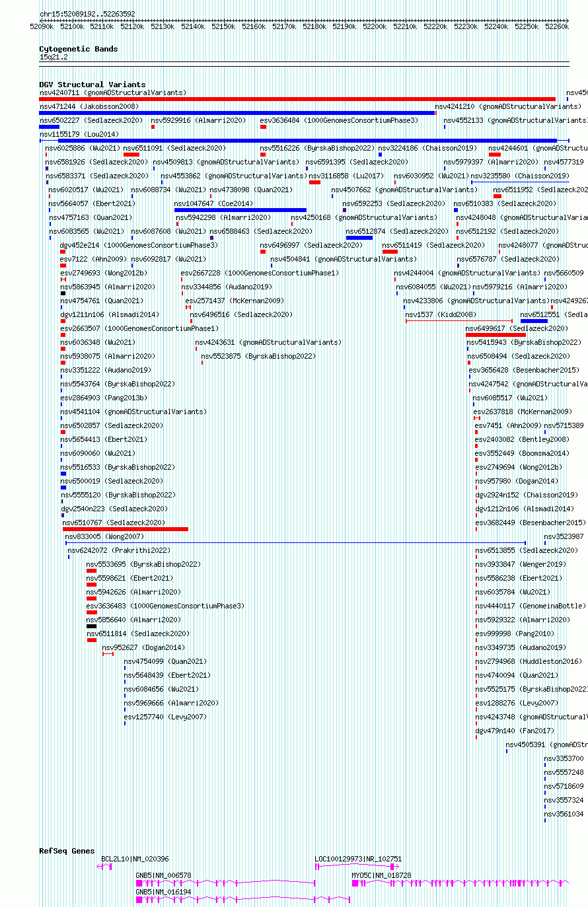Select esv3552449 (Boomsma2014) label
The height and width of the screenshot is (907, 588).
[522, 453]
